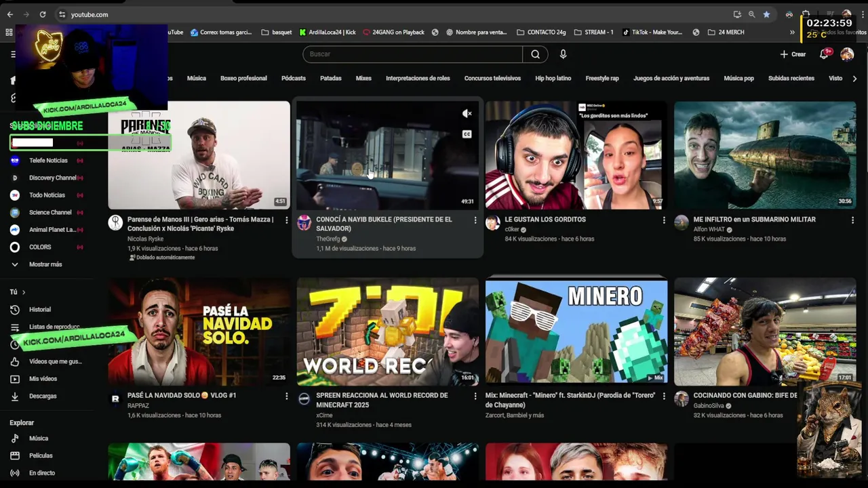
Task: Click the Crear button
Action: point(793,54)
